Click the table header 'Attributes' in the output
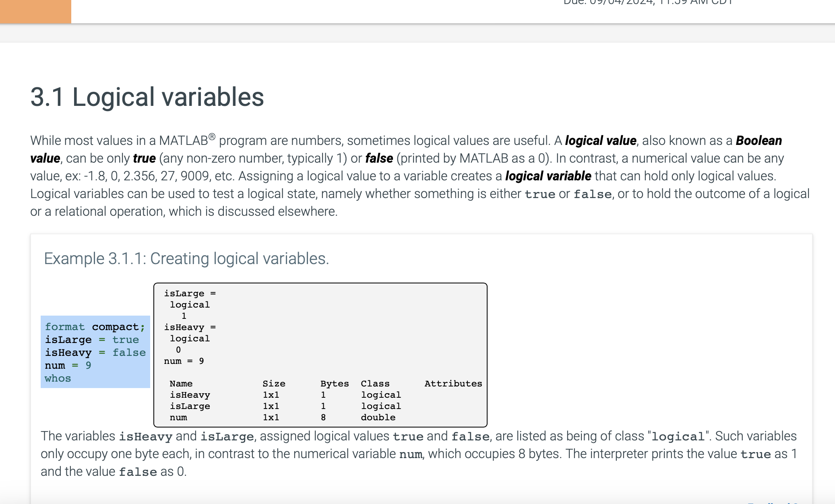 coord(453,384)
